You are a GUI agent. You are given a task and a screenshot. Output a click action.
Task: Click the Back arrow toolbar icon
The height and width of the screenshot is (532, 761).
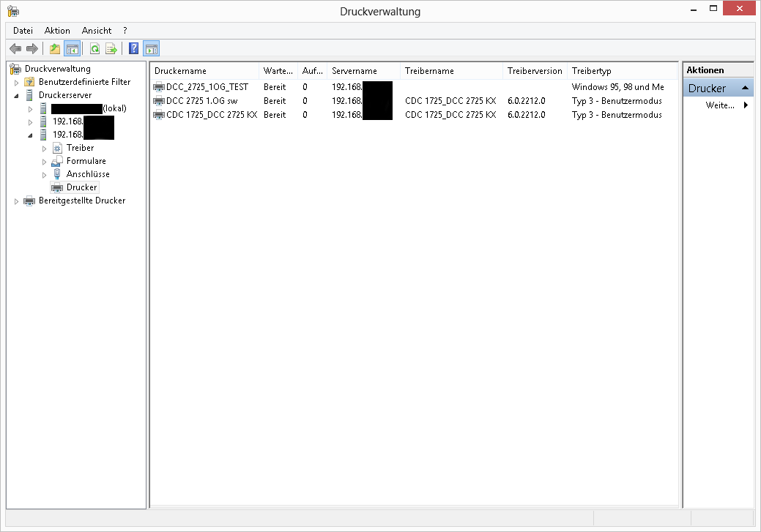15,49
